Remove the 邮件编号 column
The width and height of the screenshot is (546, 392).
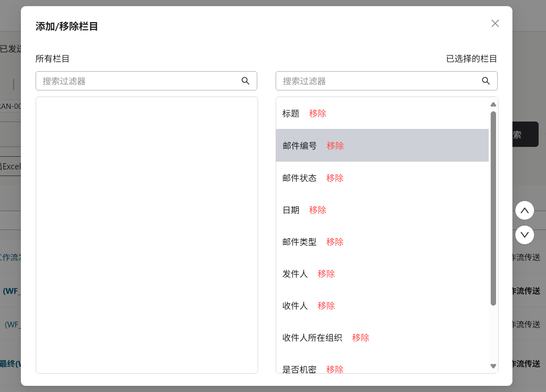tap(335, 146)
